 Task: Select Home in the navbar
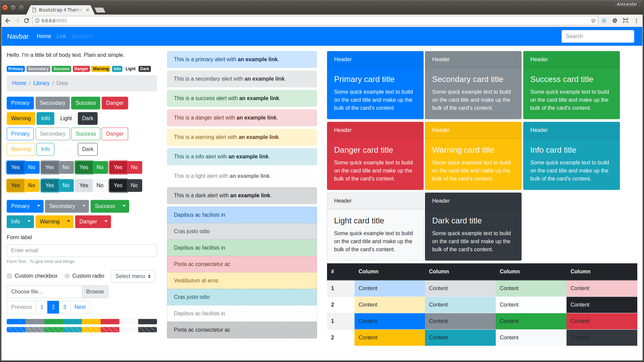click(44, 36)
